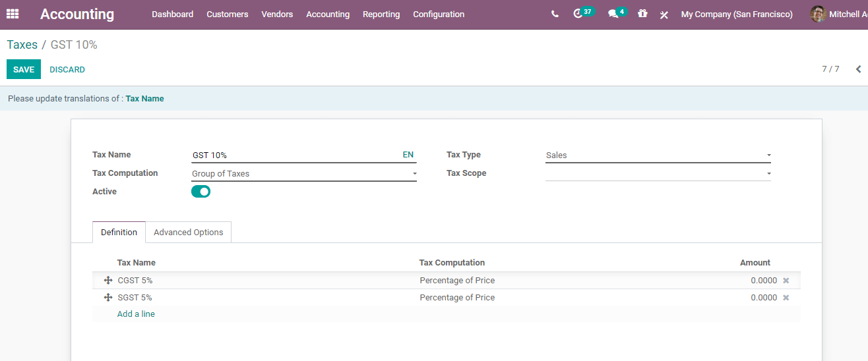Open the Reporting menu

(x=381, y=14)
